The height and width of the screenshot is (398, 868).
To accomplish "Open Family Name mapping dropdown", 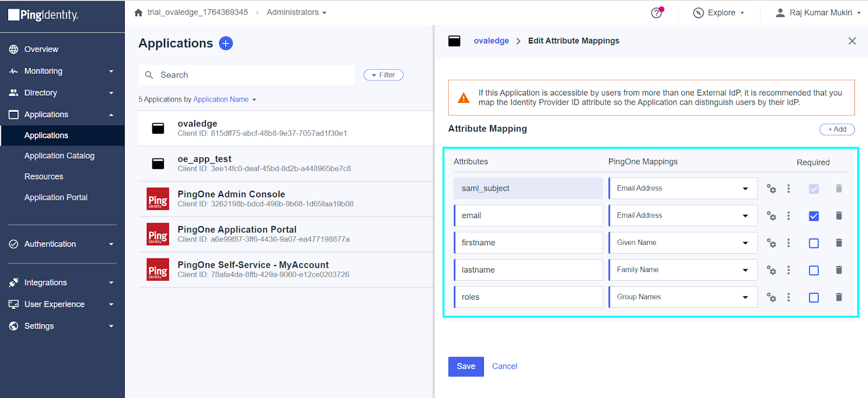I will coord(683,270).
